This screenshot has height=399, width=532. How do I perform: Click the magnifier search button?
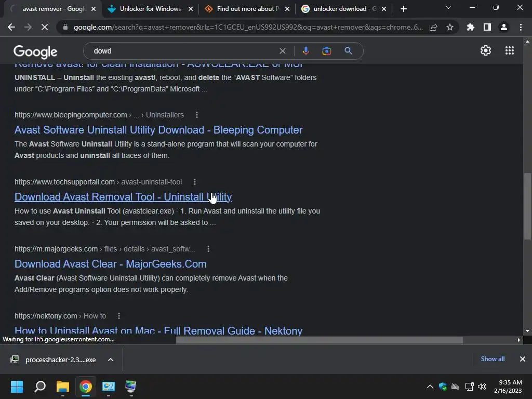348,51
